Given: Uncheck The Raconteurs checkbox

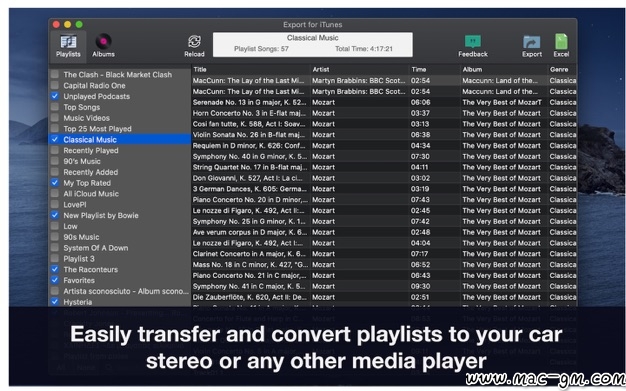Looking at the screenshot, I should tap(55, 269).
